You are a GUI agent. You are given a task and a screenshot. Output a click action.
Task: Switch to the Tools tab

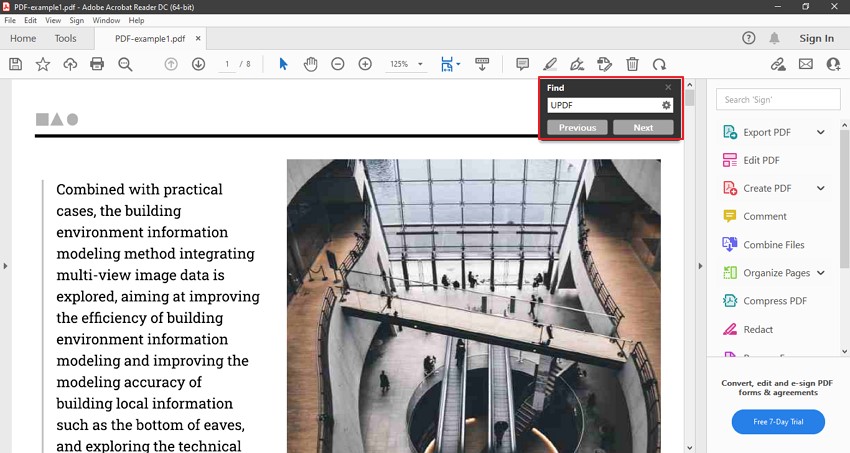(x=65, y=39)
